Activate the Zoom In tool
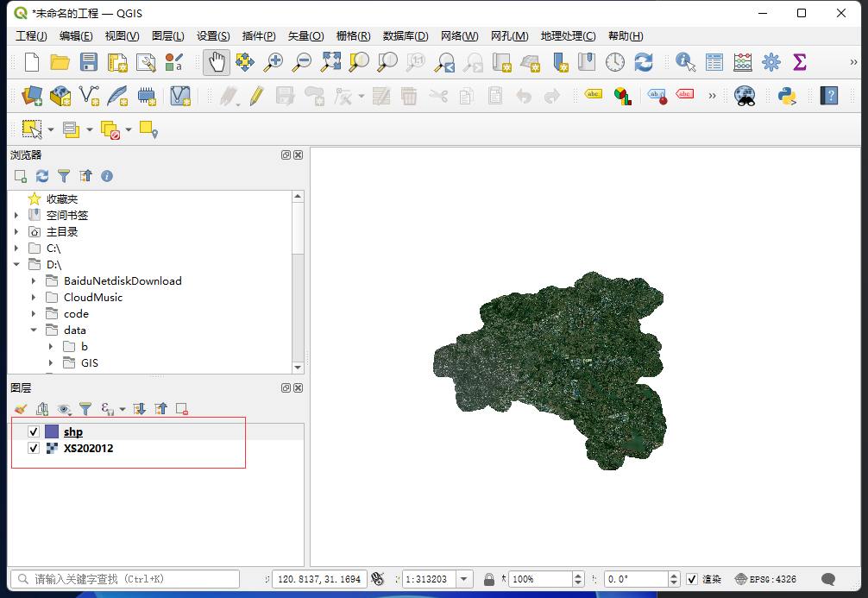Image resolution: width=868 pixels, height=598 pixels. [x=274, y=62]
